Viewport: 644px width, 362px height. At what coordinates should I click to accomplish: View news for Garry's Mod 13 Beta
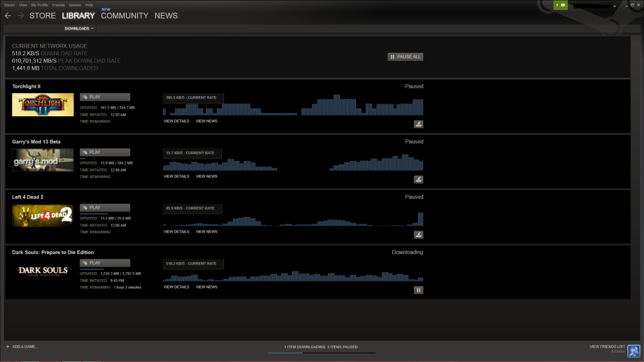coord(206,177)
